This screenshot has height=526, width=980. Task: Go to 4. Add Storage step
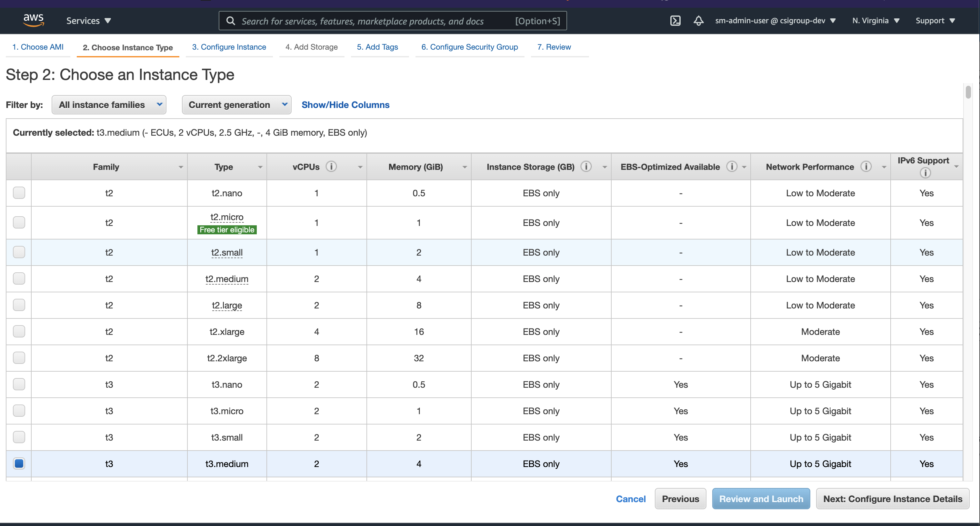coord(312,47)
